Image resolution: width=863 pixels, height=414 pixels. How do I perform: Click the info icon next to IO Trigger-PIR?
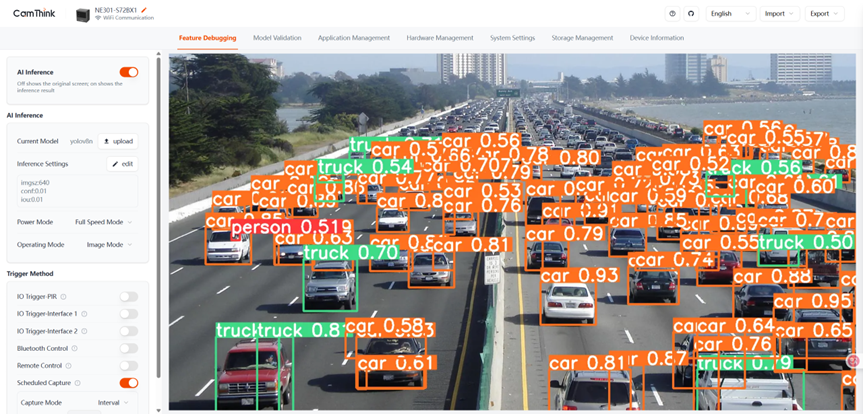[64, 297]
